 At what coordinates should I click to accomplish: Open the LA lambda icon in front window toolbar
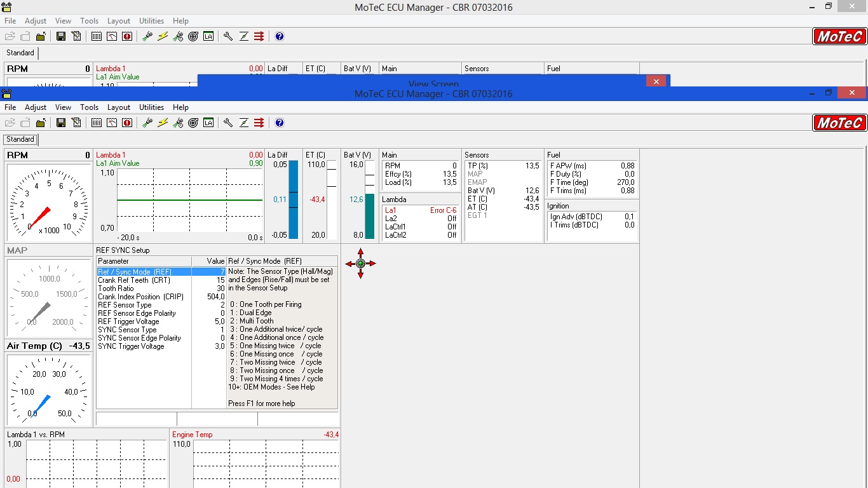tap(208, 123)
